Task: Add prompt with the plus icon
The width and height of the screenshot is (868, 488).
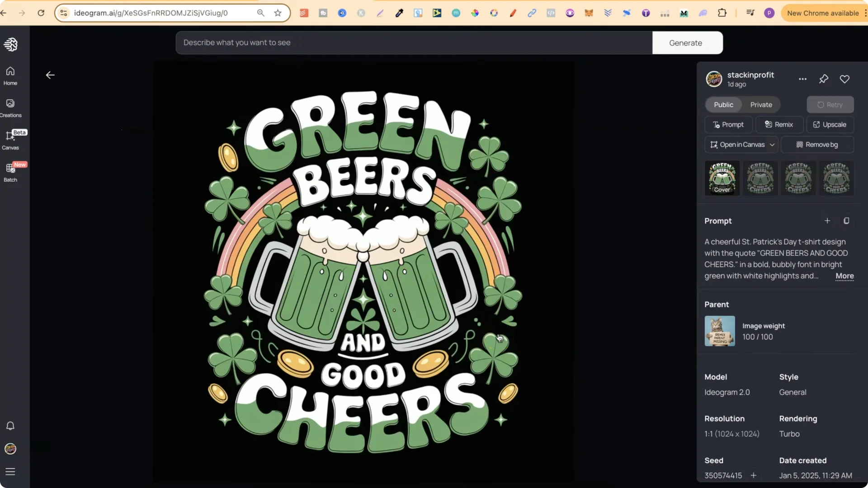Action: (827, 221)
